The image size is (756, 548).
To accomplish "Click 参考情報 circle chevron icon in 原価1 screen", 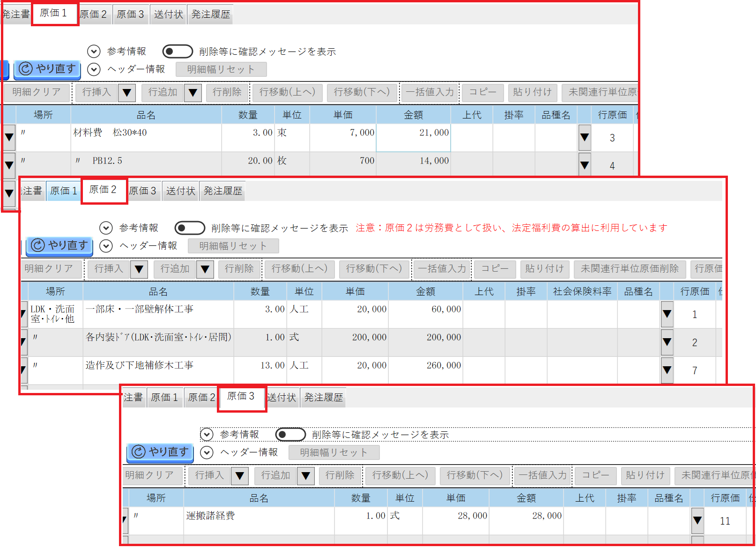I will pos(94,51).
